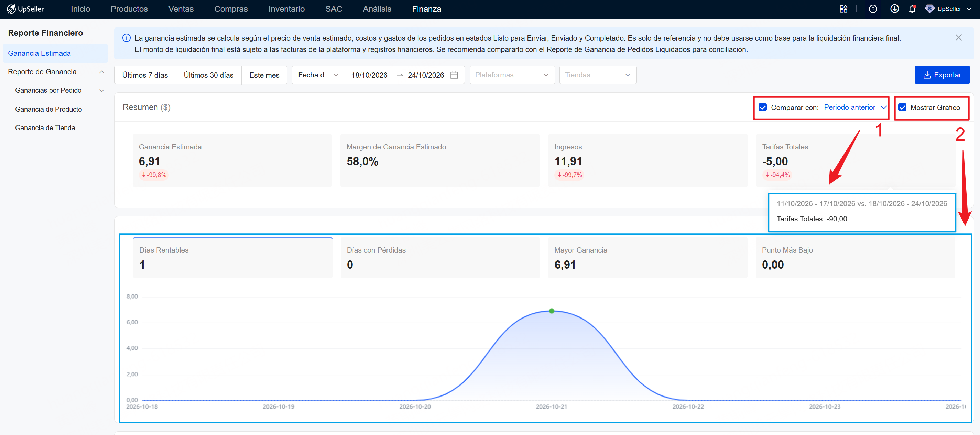The width and height of the screenshot is (980, 435).
Task: Open the Fecha d... type dropdown
Action: pyautogui.click(x=318, y=75)
